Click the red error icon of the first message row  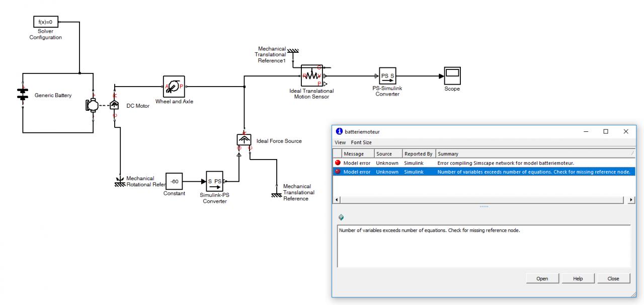(x=338, y=163)
